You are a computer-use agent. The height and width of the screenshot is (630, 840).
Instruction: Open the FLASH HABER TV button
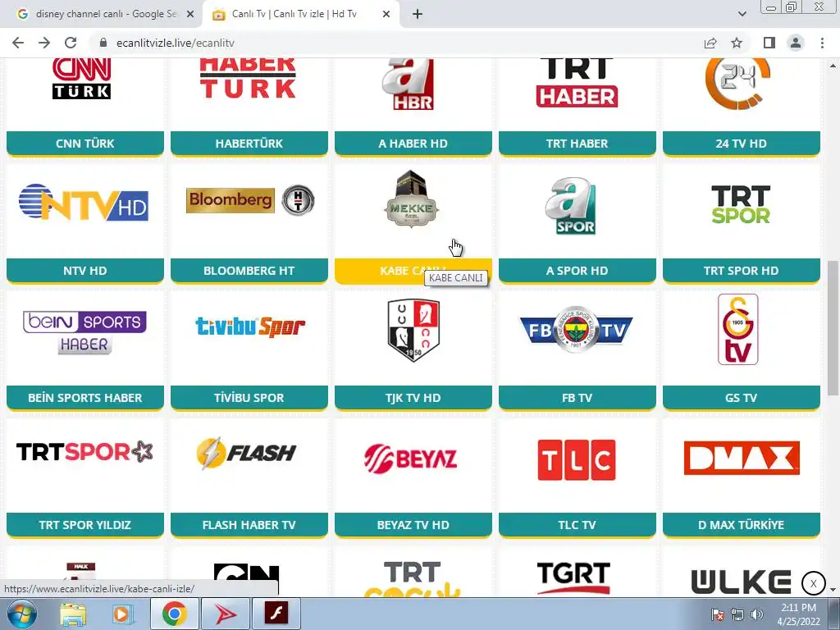[x=249, y=524]
